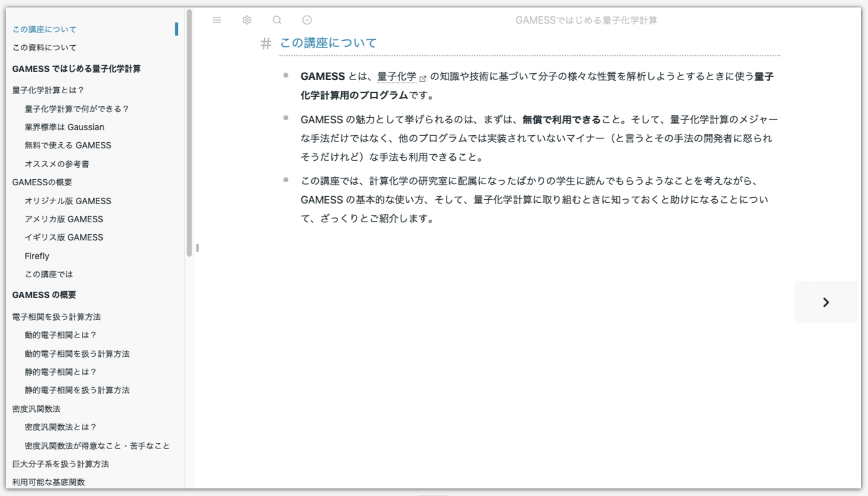Open 動的電子相関を扱う計算方法 section
The image size is (868, 496).
pyautogui.click(x=77, y=354)
